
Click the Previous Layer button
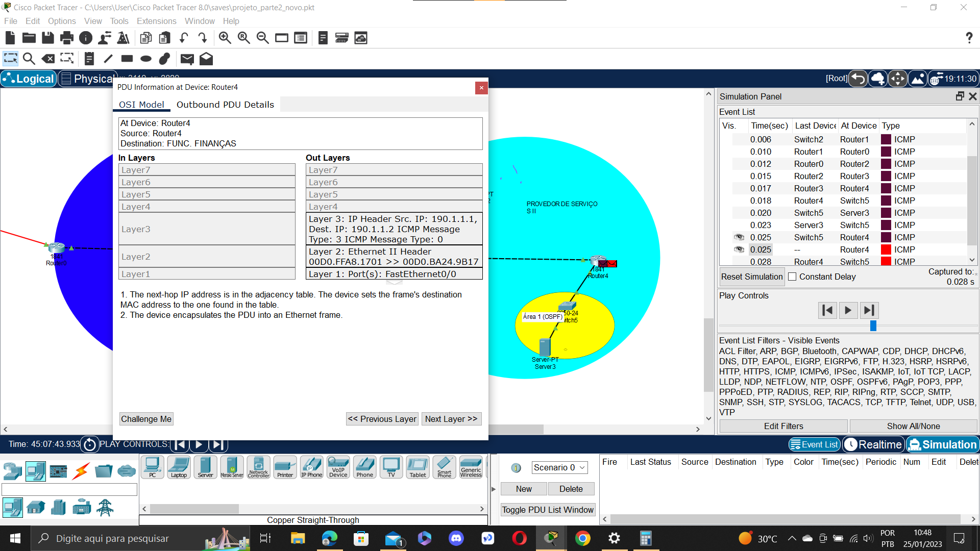382,418
